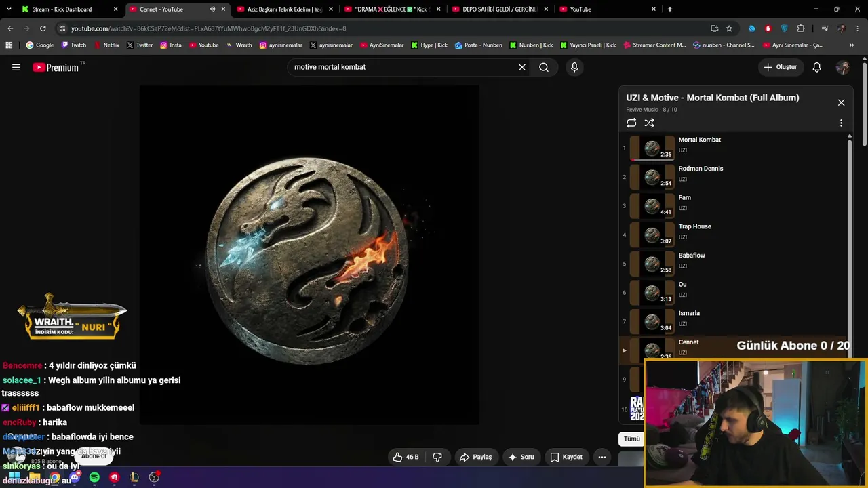Viewport: 868px width, 488px height.
Task: Like the video (46 B)
Action: point(406,457)
